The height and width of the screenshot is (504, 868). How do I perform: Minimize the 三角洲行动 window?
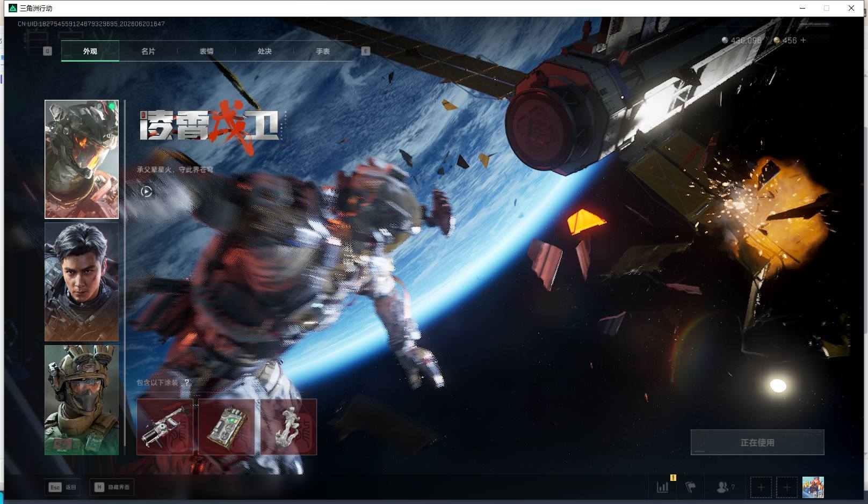pos(802,8)
